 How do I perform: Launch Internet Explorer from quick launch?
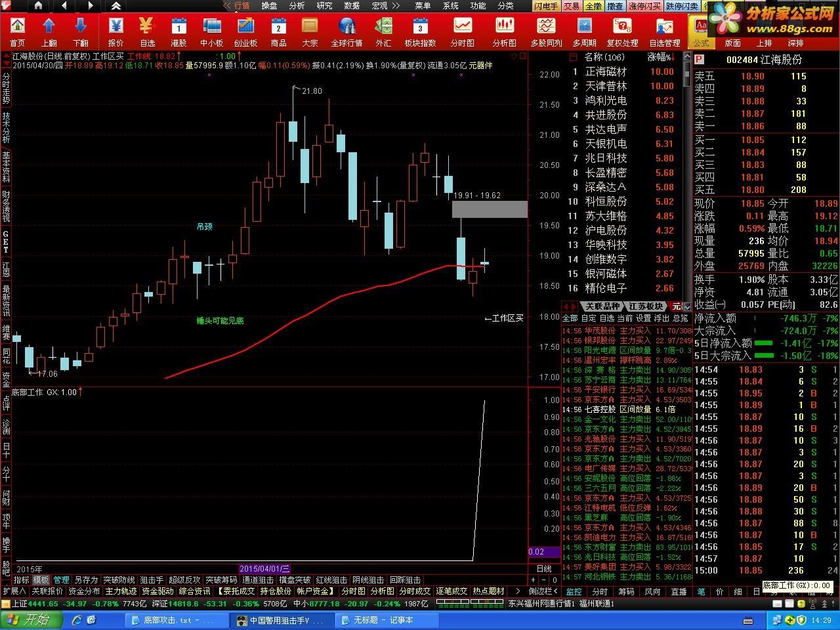[x=75, y=619]
